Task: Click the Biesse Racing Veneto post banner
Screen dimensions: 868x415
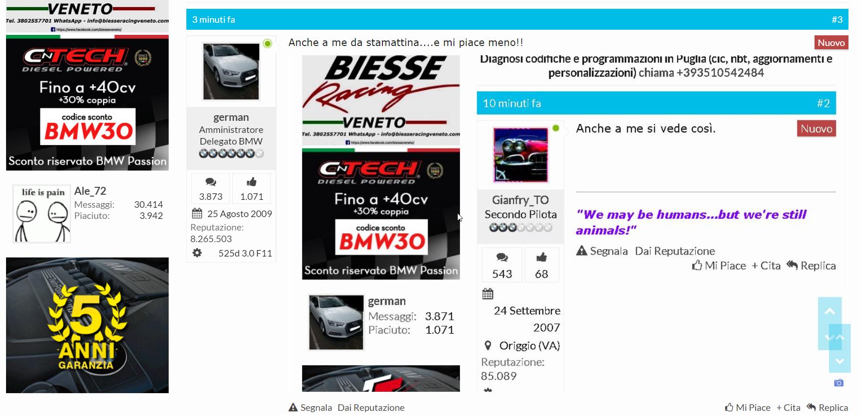Action: coord(381,100)
